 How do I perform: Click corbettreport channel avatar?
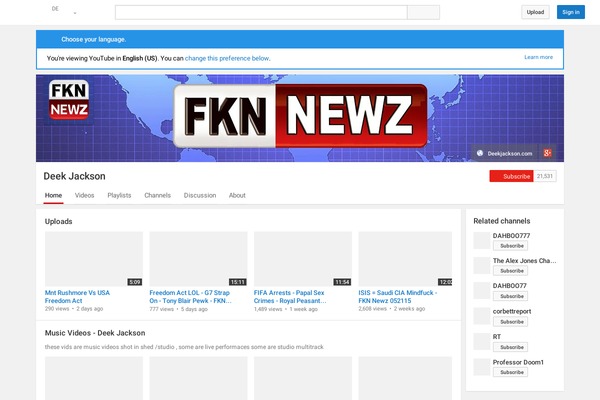481,316
